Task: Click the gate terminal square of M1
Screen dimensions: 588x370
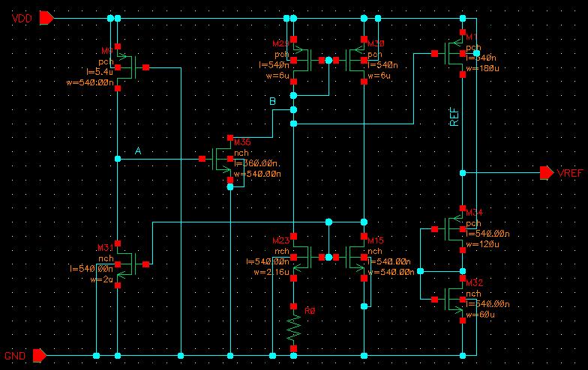Action: click(435, 54)
